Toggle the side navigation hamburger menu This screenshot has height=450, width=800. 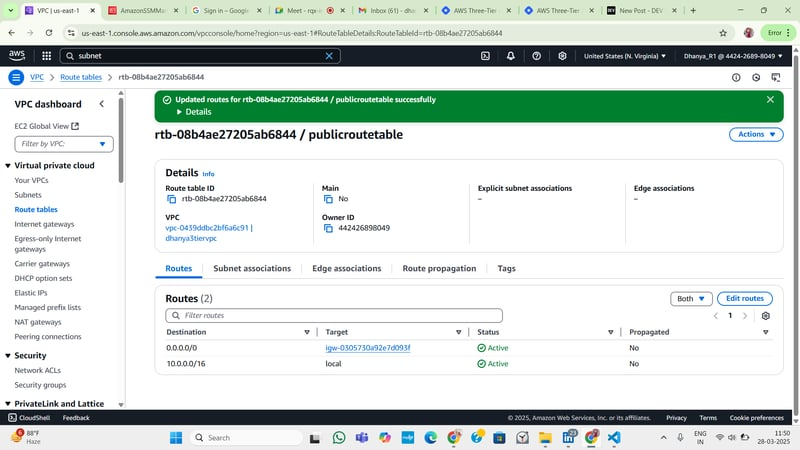tap(16, 77)
